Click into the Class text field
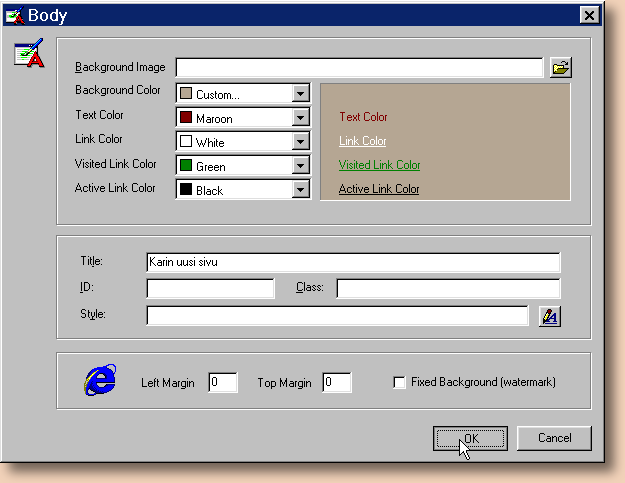The image size is (625, 483). pyautogui.click(x=448, y=289)
